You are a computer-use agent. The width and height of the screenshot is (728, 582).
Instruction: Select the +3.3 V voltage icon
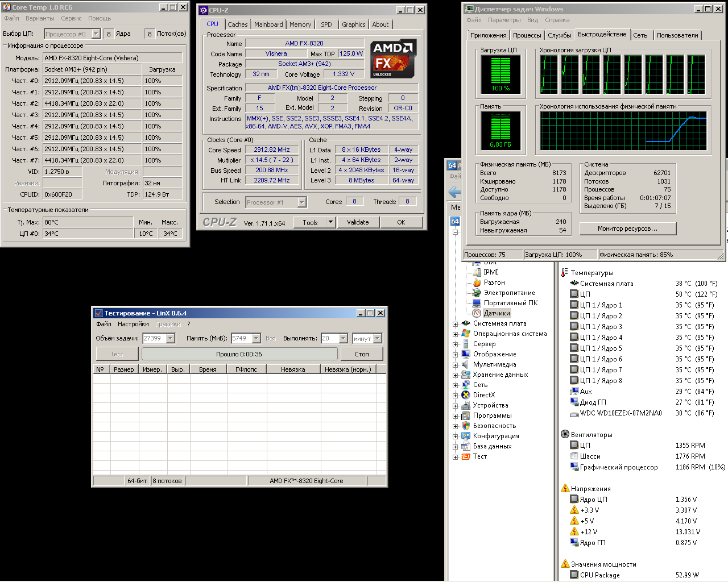coord(574,510)
